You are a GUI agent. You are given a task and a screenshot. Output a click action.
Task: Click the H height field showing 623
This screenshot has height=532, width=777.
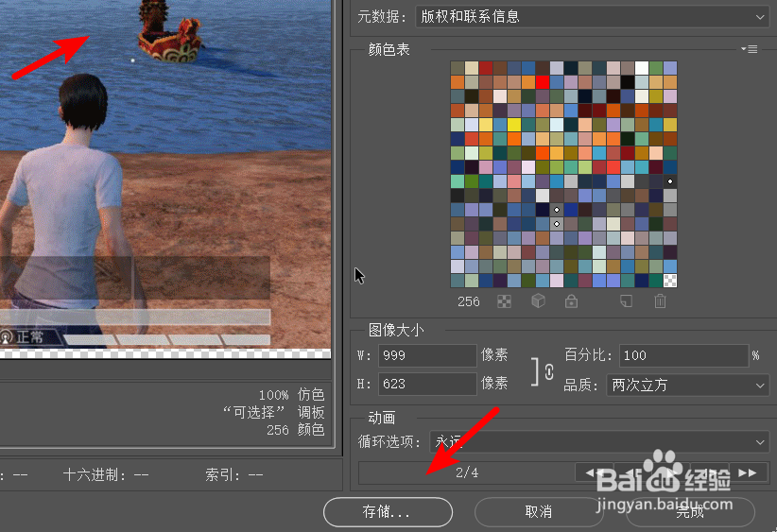(427, 384)
